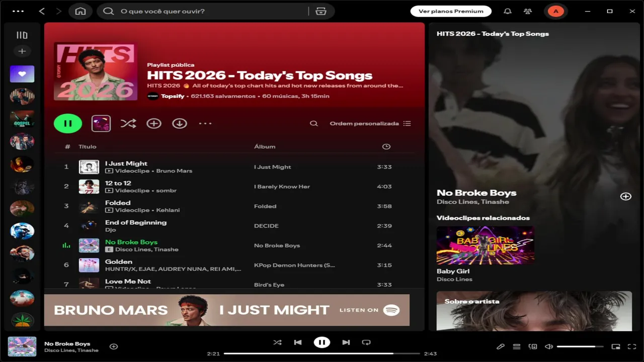Open Ordem personalizada sort dropdown
Viewport: 644px width, 362px height.
370,123
